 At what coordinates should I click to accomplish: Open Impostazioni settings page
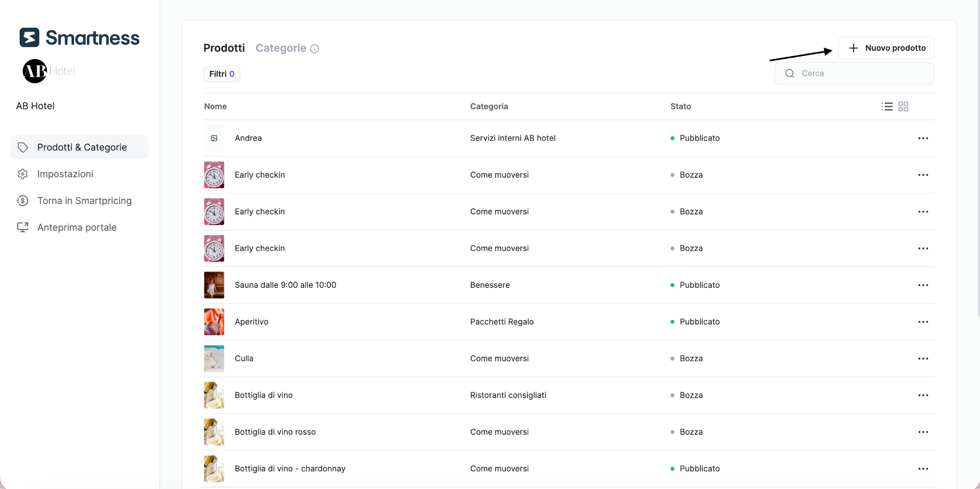pyautogui.click(x=65, y=174)
